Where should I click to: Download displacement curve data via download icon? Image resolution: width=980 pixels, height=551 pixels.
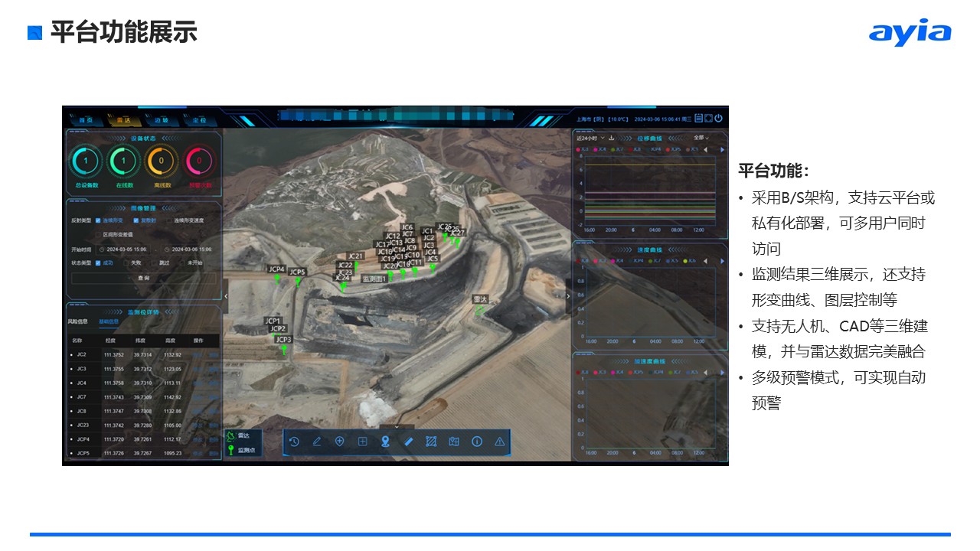point(611,139)
